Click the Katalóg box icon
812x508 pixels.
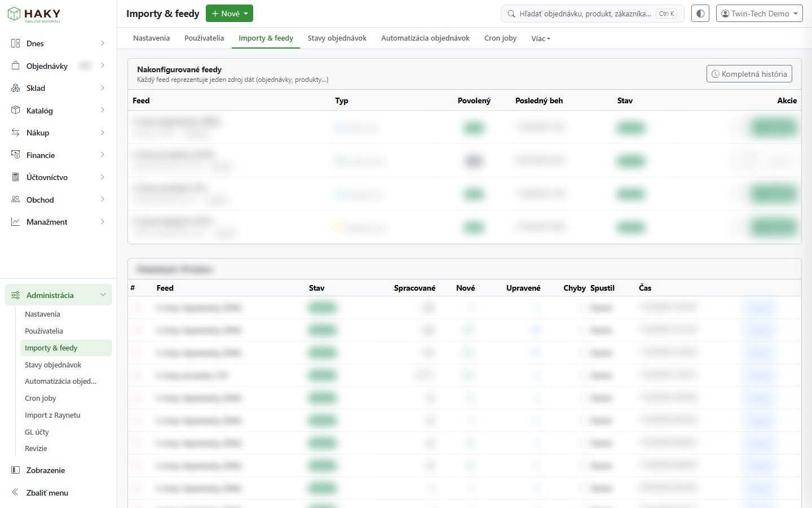[16, 110]
